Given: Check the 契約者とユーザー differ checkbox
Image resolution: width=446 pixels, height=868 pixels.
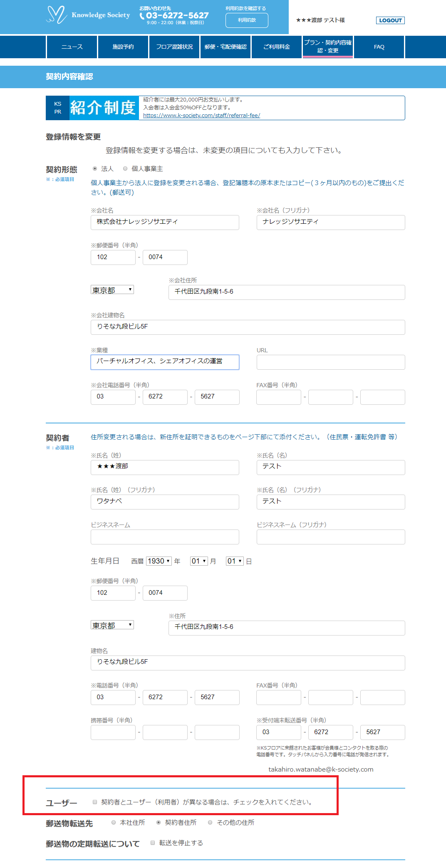Looking at the screenshot, I should click(x=95, y=802).
